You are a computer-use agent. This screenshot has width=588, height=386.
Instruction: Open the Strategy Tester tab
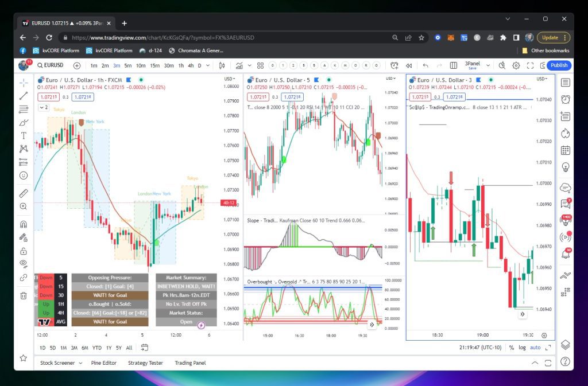[145, 363]
